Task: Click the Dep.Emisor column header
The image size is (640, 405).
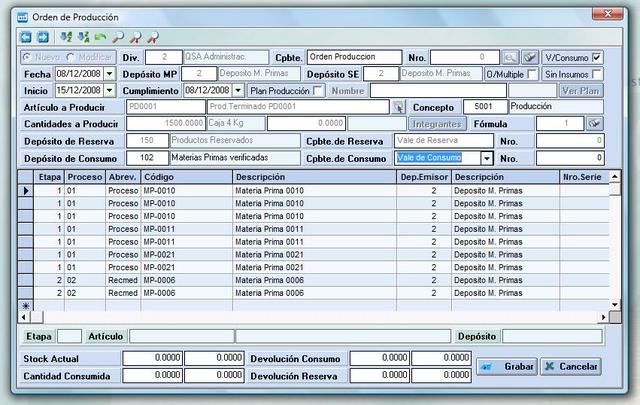Action: point(424,177)
